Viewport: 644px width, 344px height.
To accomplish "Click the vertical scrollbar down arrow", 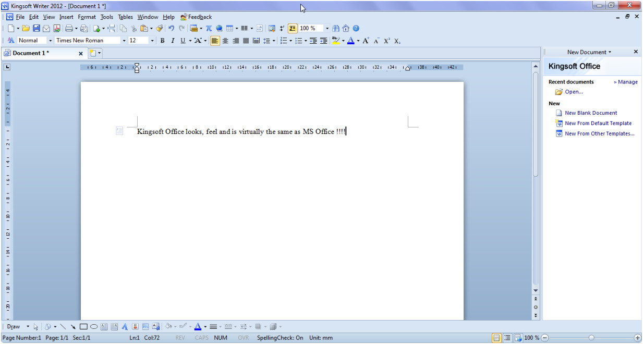I will [536, 290].
